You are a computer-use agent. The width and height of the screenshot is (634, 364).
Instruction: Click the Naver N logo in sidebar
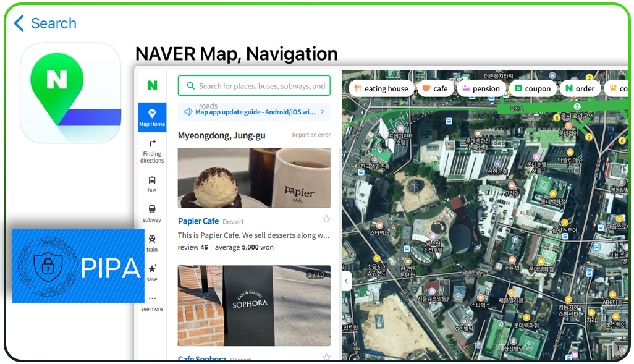tap(152, 85)
